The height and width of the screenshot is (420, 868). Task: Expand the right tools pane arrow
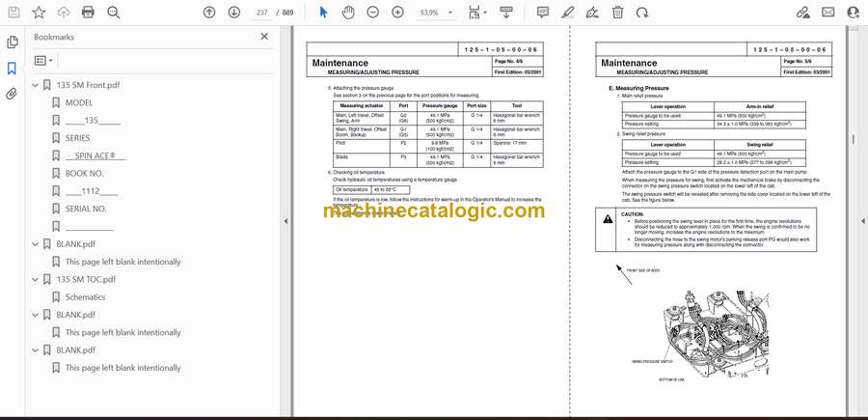coord(862,221)
